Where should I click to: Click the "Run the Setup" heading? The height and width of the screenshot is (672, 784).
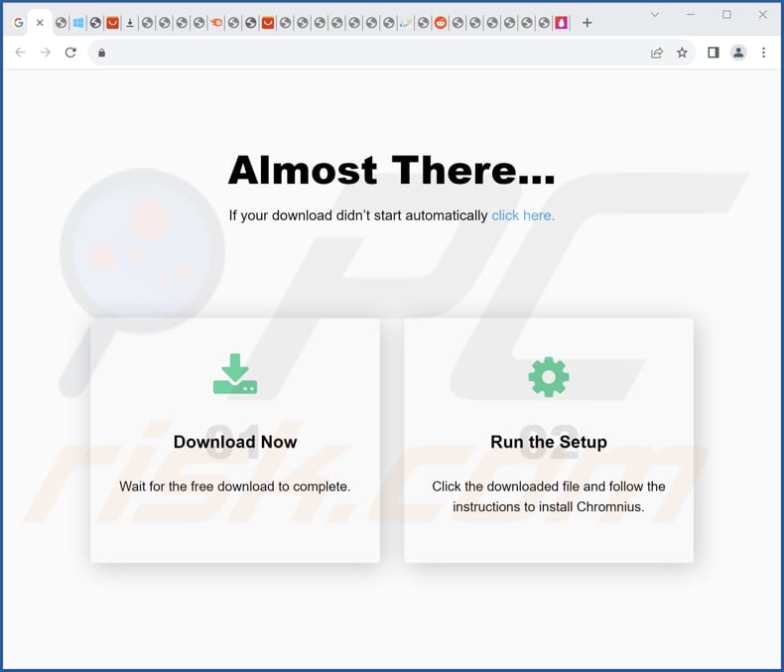tap(549, 442)
